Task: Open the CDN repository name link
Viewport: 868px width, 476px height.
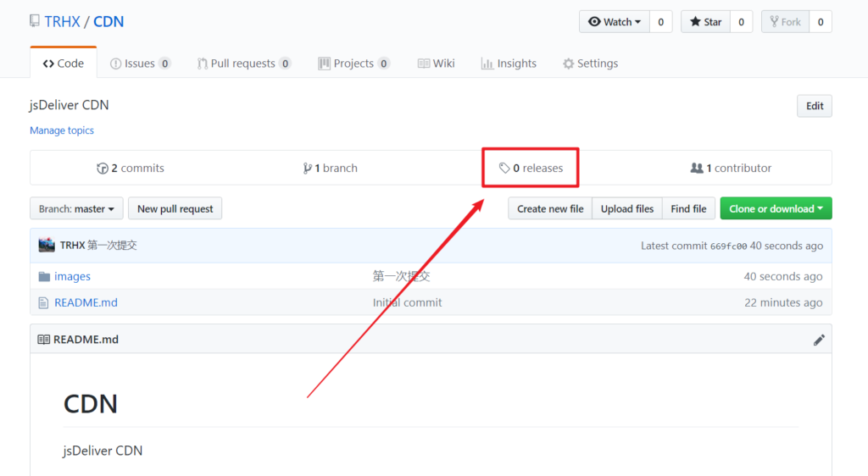Action: (108, 21)
